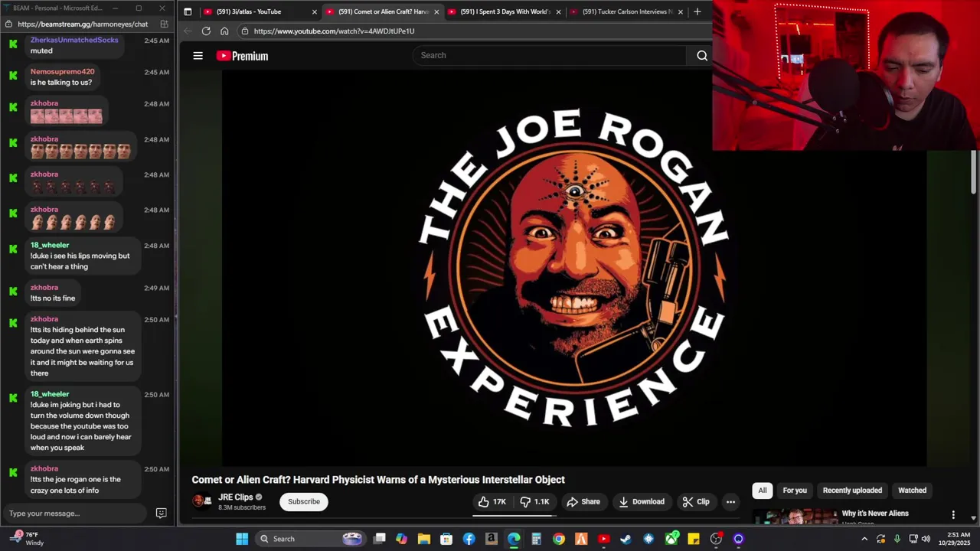Click the YouTube search magnifier button
Image resolution: width=980 pixels, height=551 pixels.
(701, 55)
